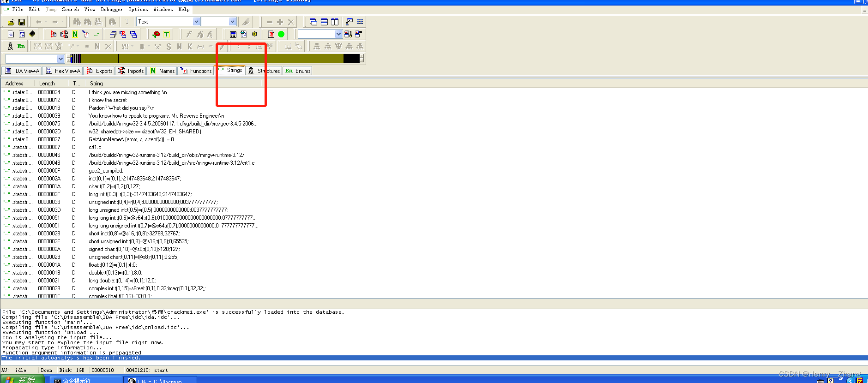Click the window icon with red R
This screenshot has width=868, height=383.
(x=123, y=34)
